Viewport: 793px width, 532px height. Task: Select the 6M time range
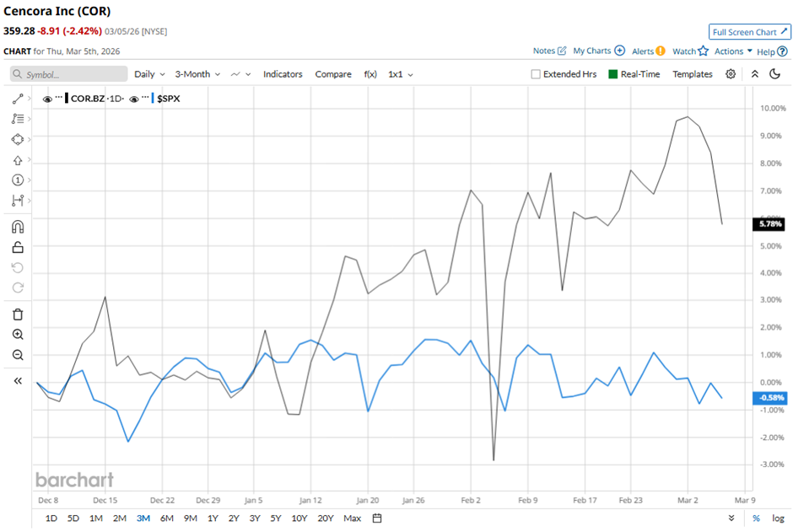pos(166,518)
